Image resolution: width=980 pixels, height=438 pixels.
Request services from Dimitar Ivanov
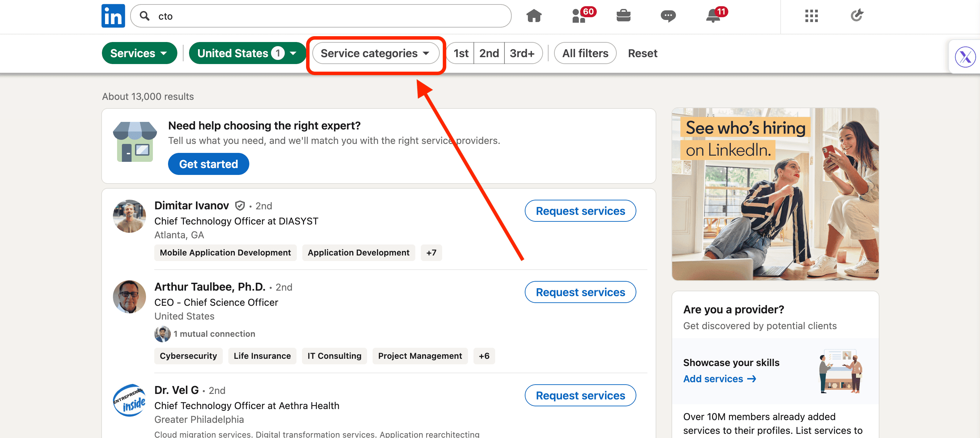coord(580,211)
